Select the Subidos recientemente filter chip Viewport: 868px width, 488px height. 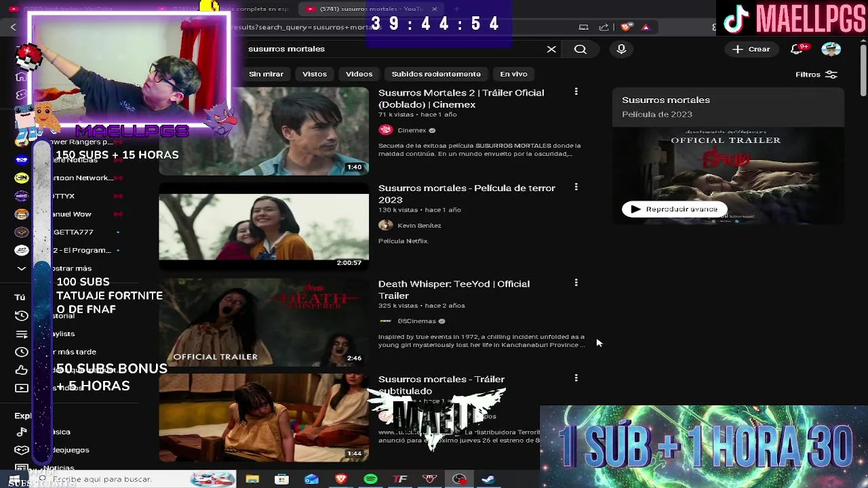(436, 74)
